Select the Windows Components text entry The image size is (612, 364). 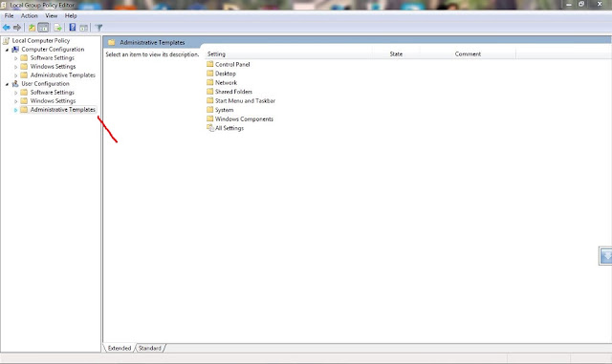tap(245, 119)
